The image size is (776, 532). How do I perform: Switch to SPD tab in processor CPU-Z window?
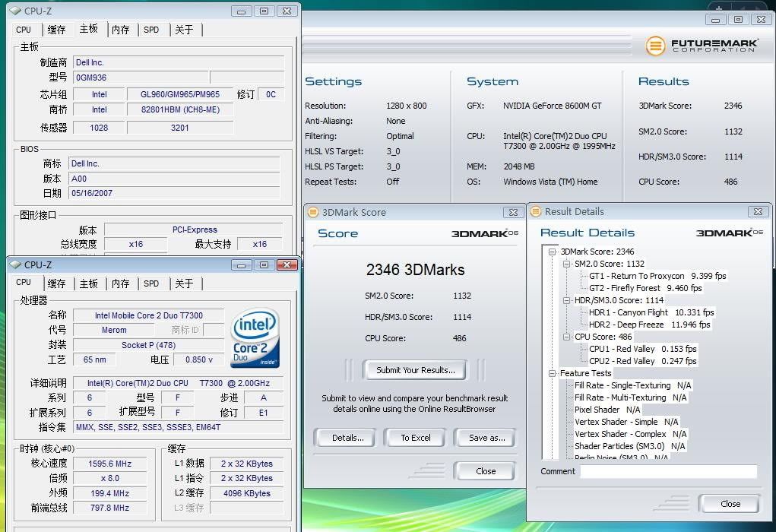tap(151, 283)
